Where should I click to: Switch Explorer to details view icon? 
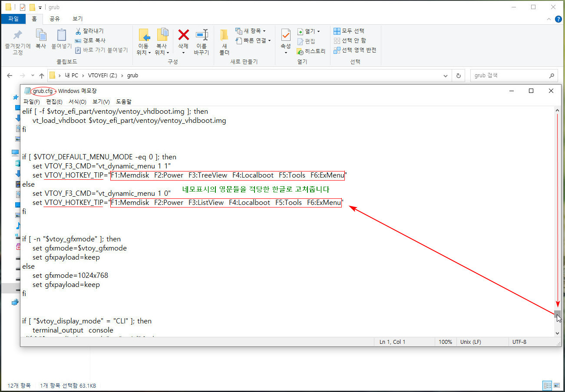pyautogui.click(x=548, y=385)
